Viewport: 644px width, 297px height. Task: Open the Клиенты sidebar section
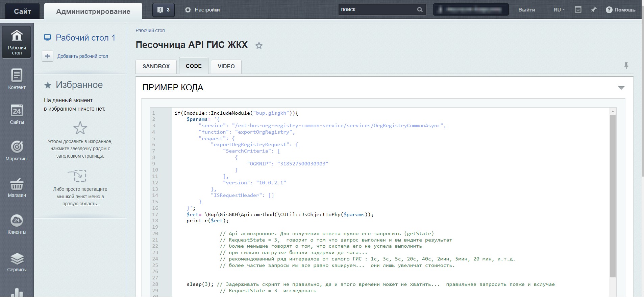point(17,224)
